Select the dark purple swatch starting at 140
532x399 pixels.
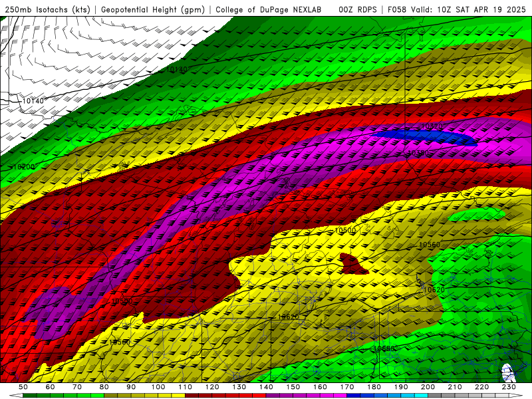coord(273,396)
